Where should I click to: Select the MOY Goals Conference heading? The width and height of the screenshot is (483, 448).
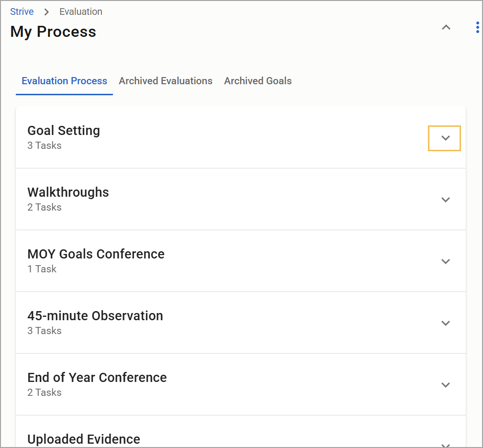point(96,254)
